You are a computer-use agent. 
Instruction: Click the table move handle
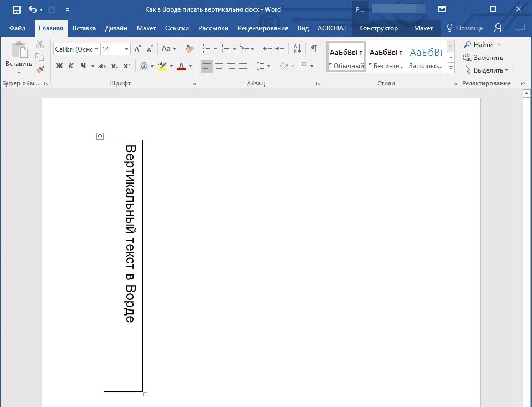click(100, 136)
